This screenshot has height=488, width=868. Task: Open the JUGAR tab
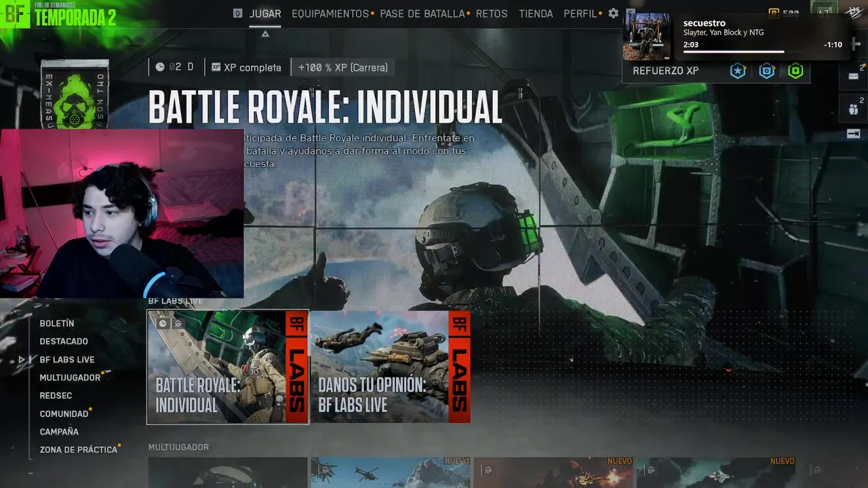(265, 14)
